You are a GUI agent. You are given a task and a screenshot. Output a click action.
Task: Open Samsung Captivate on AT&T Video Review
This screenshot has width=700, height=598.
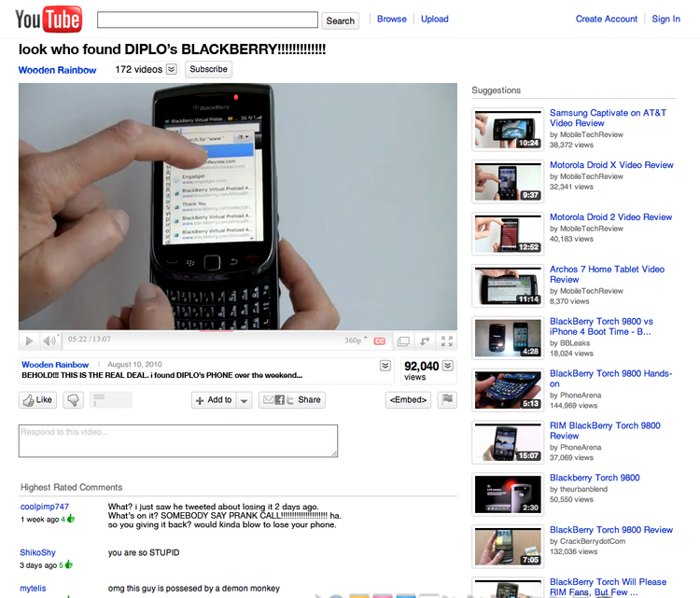[608, 118]
